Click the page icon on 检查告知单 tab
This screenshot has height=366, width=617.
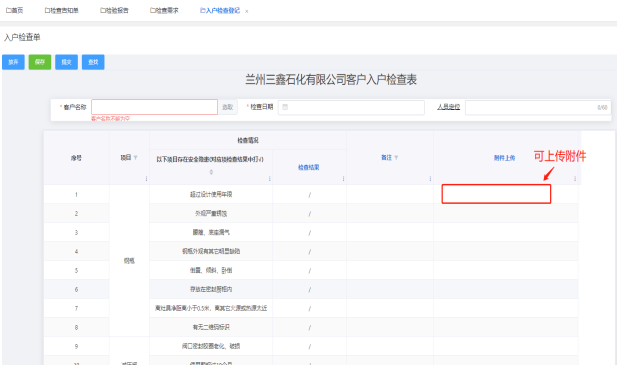(x=47, y=11)
